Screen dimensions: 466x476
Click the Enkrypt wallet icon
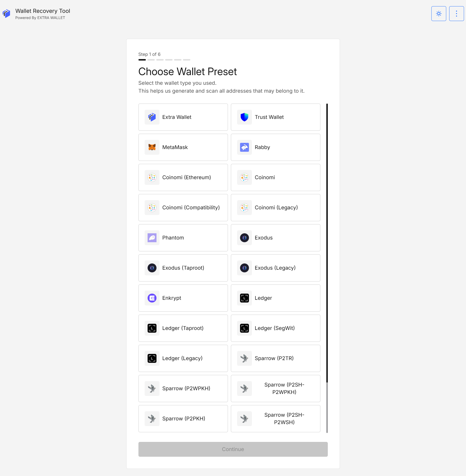click(152, 298)
